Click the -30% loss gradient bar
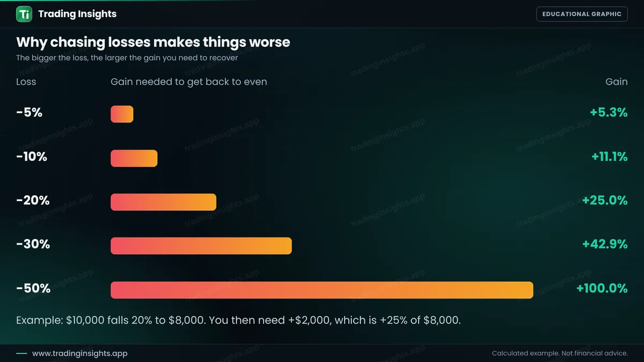 [x=201, y=246]
